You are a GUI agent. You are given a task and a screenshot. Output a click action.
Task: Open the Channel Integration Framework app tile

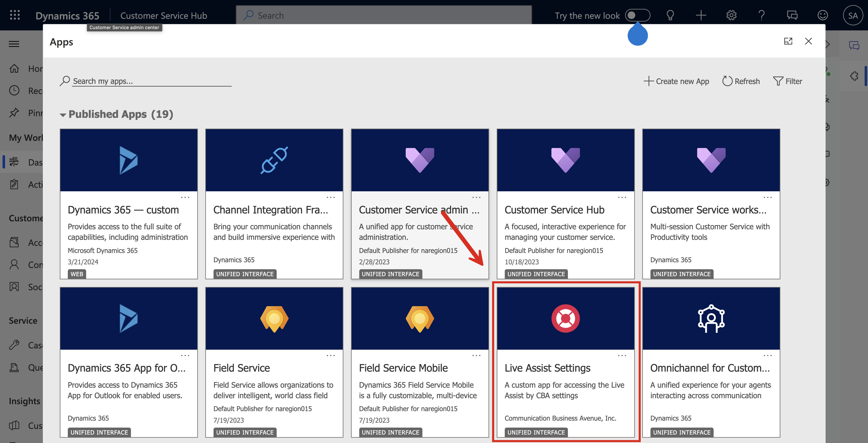[274, 204]
